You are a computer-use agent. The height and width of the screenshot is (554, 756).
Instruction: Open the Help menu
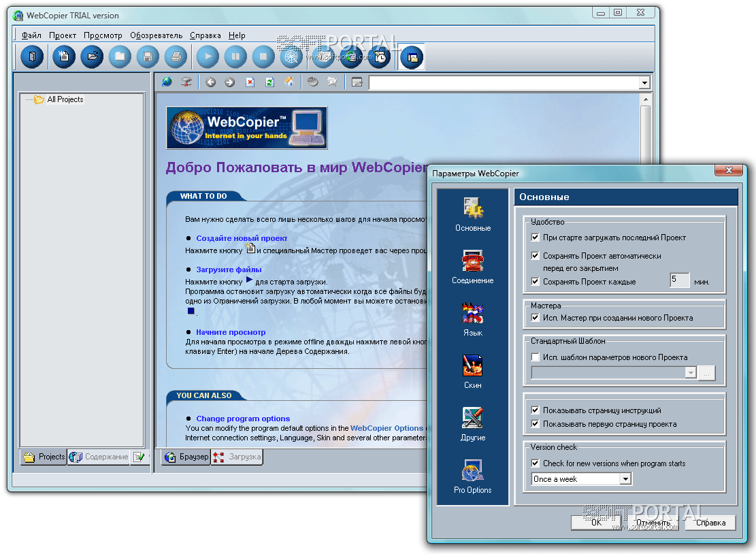tap(237, 35)
